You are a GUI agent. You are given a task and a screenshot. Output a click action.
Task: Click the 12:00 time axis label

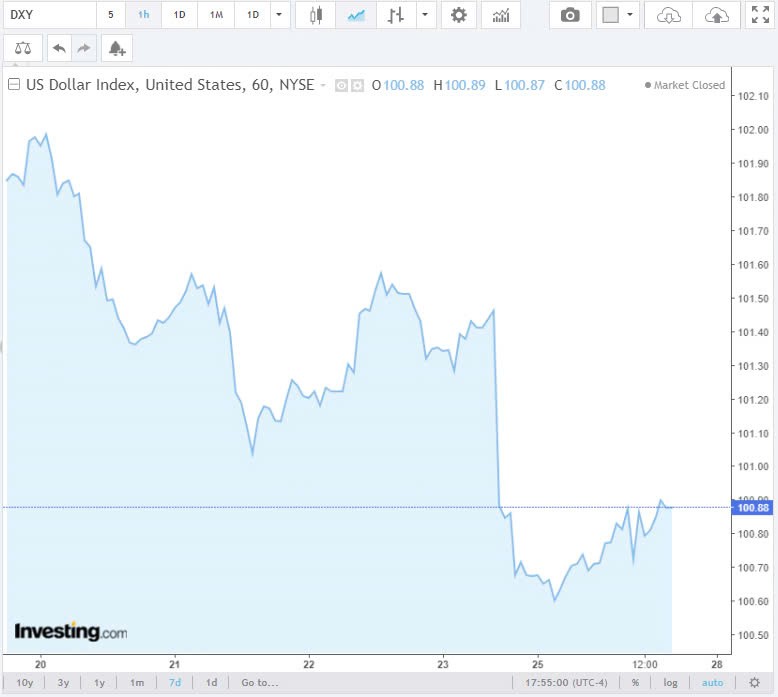pyautogui.click(x=645, y=664)
